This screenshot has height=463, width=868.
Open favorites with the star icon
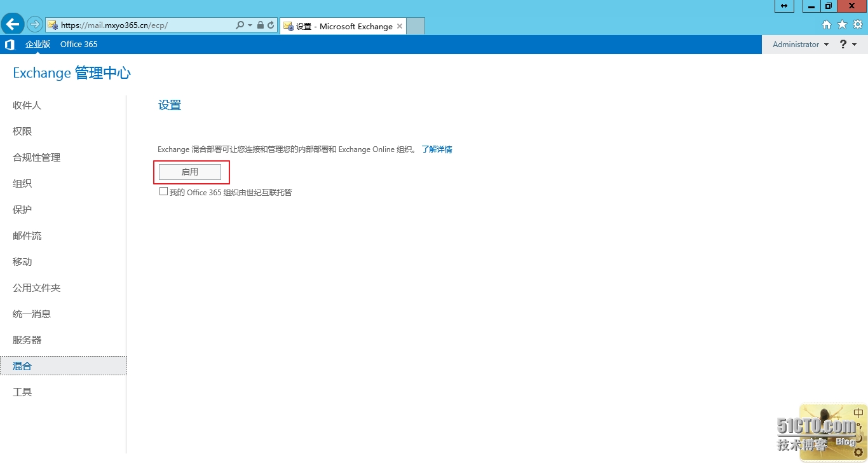[842, 25]
